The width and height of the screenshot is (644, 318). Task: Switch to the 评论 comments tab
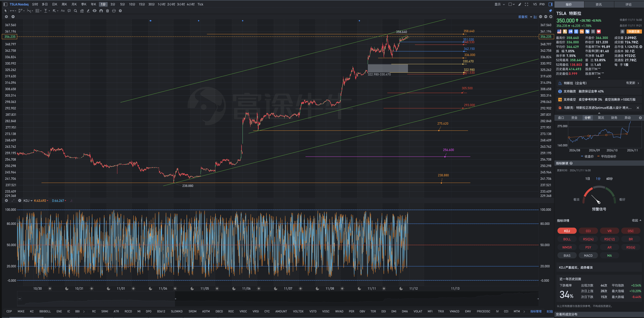pyautogui.click(x=629, y=4)
